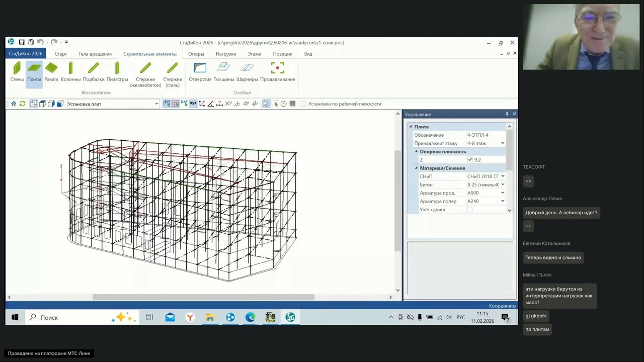Viewport: 644px width, 362px height.
Task: Click the xyz coordinates icon
Action: tap(193, 104)
